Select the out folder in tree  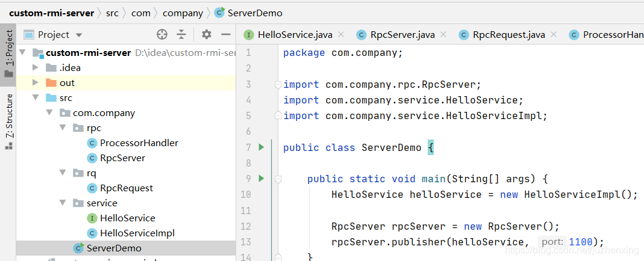coord(67,83)
